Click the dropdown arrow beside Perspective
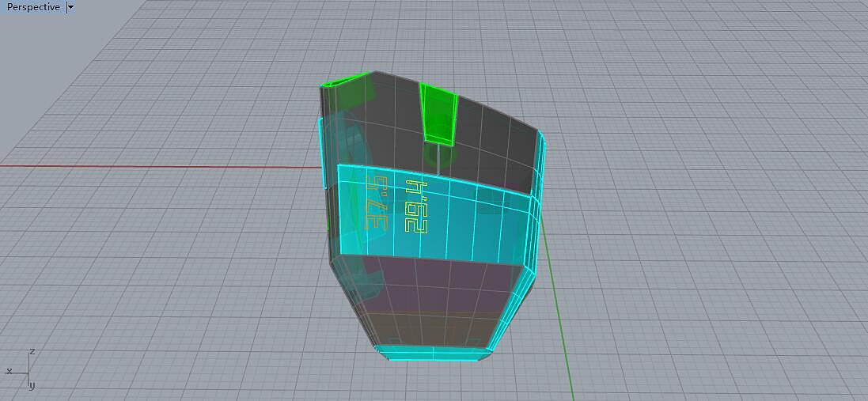Viewport: 868px width, 401px height. click(x=70, y=7)
